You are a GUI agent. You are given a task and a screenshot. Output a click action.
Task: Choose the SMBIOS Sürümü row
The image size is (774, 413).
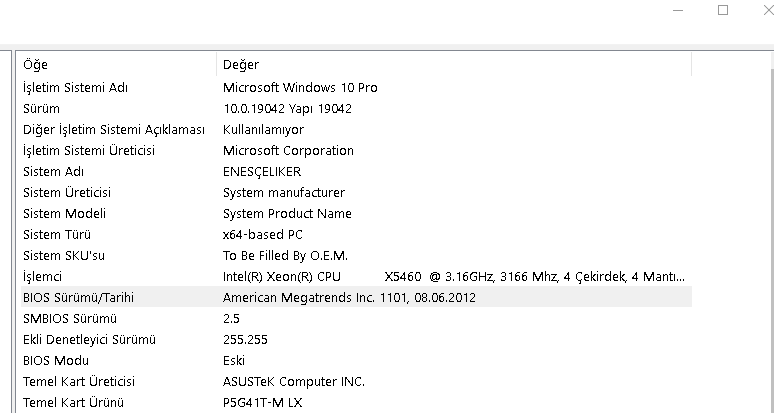[x=62, y=318]
